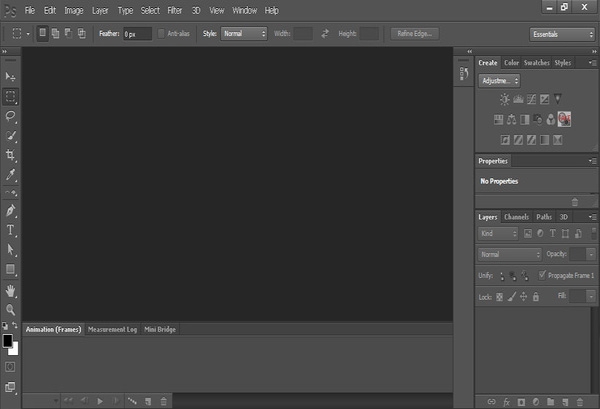Click the foreground color swatch
The image size is (600, 409).
8,341
